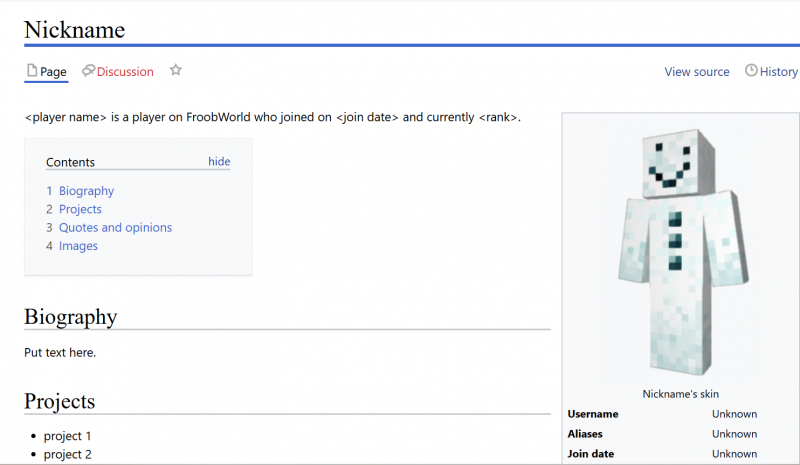Go to Projects in contents list
This screenshot has width=800, height=465.
coord(80,209)
